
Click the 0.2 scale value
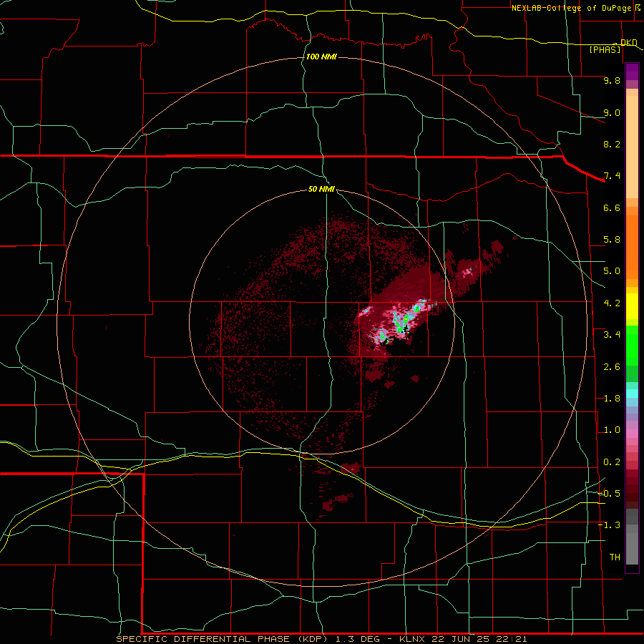click(x=612, y=462)
